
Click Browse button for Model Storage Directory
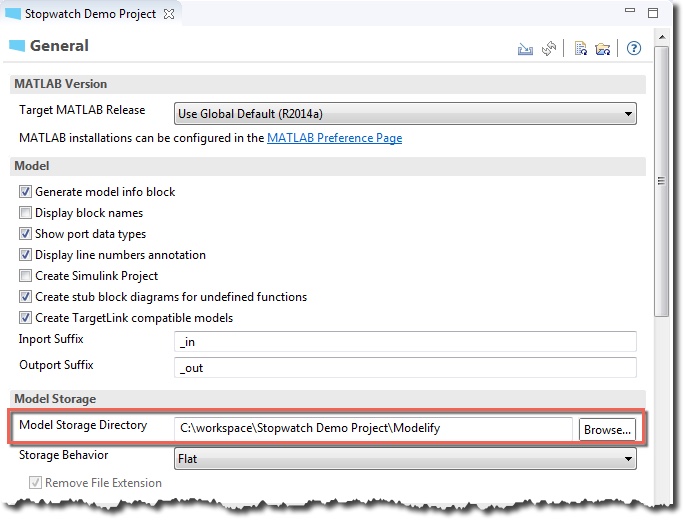click(607, 430)
